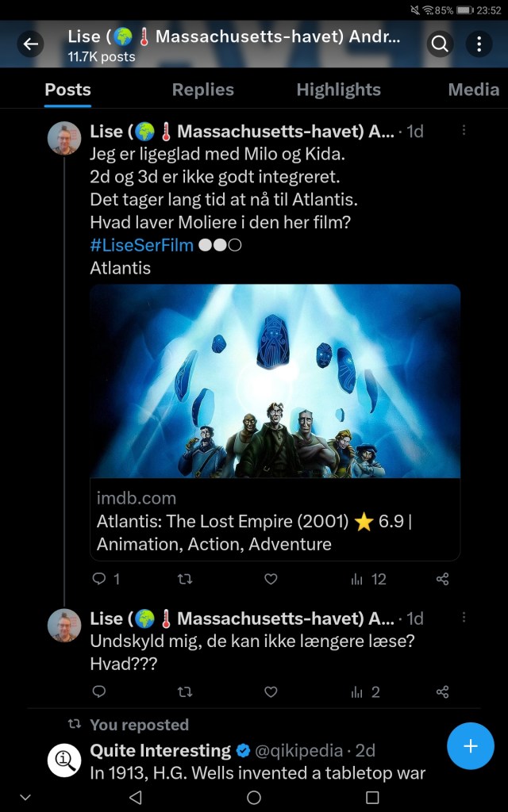
Task: Open the header three-dot overflow menu
Action: pyautogui.click(x=479, y=44)
